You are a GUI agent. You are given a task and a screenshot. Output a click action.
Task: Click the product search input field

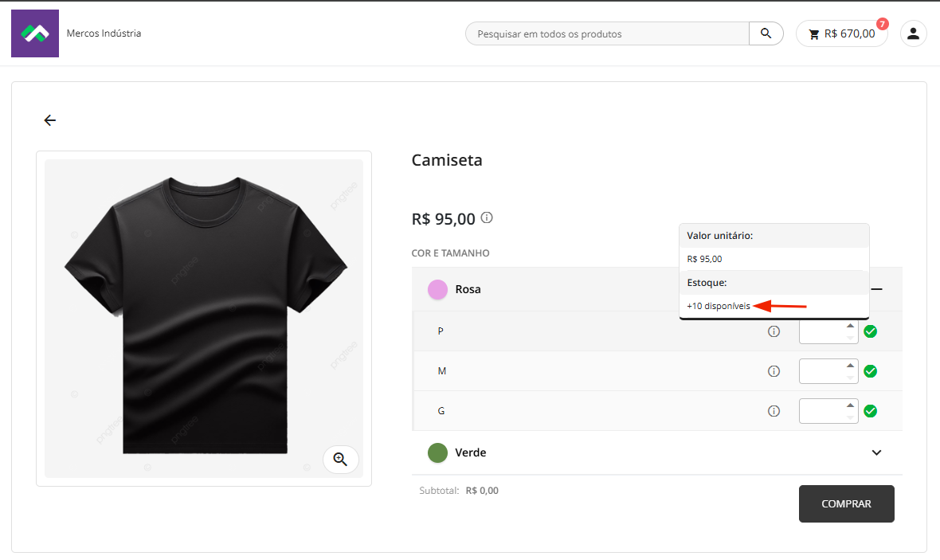(x=607, y=33)
